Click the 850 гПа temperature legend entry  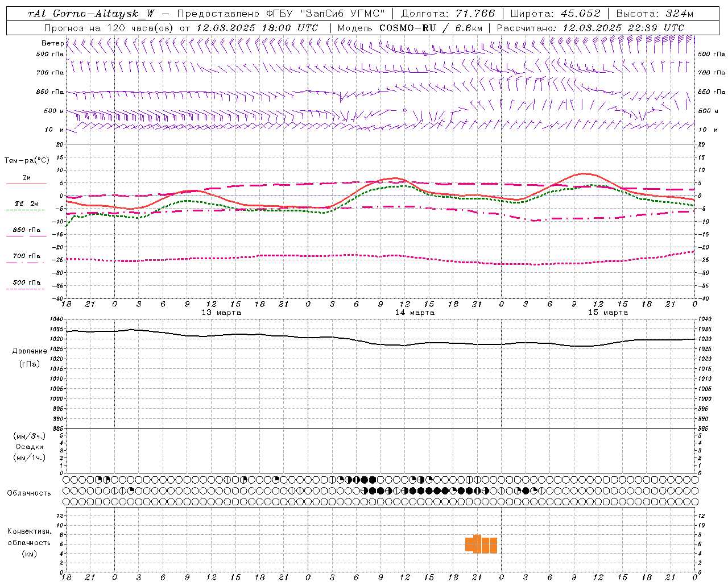[x=26, y=230]
